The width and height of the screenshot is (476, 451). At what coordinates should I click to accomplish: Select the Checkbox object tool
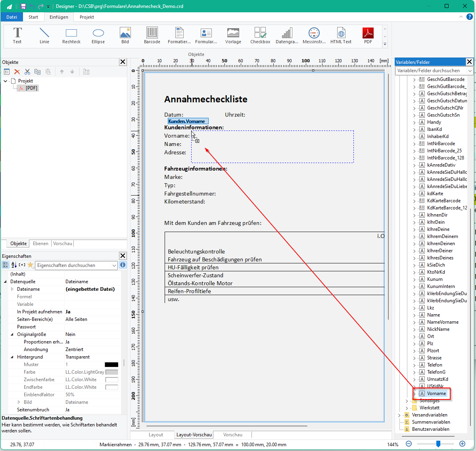coord(260,36)
